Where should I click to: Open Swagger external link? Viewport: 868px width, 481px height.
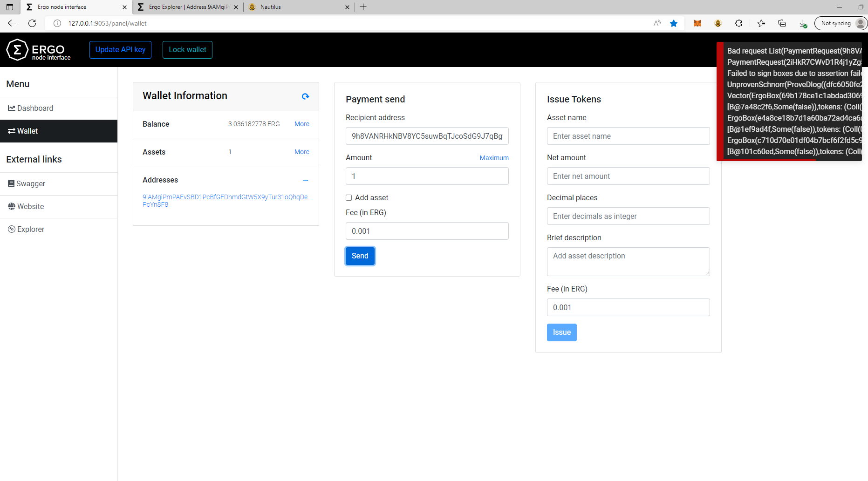click(59, 184)
